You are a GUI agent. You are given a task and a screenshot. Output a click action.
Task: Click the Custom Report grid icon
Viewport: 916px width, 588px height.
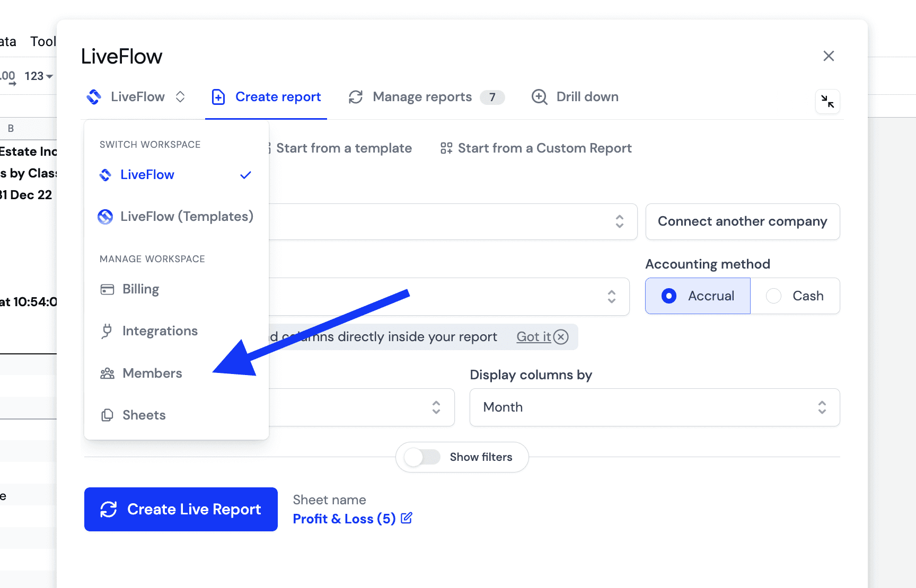446,148
